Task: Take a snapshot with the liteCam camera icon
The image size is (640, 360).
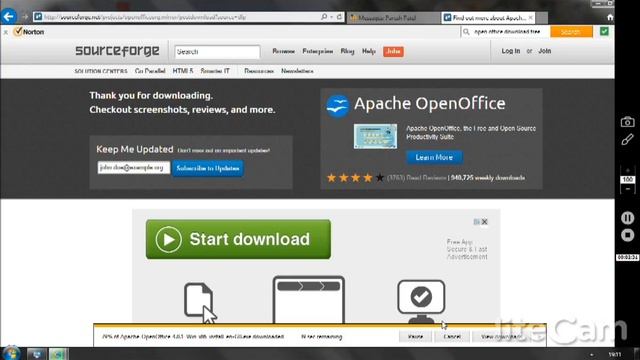Action: (x=627, y=122)
